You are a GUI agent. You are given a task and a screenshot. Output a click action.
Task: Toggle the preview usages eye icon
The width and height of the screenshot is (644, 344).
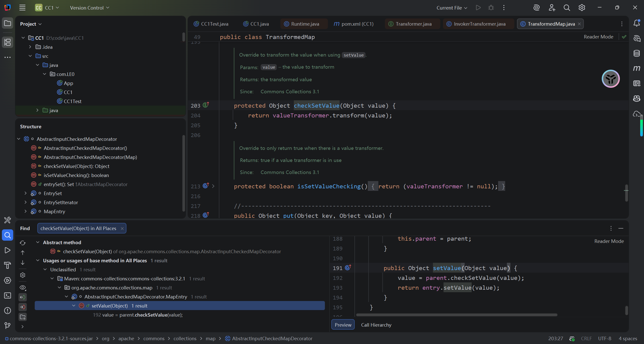click(23, 287)
